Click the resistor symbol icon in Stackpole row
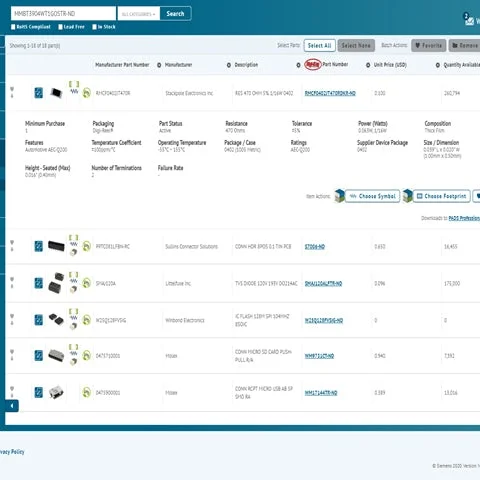The height and width of the screenshot is (480, 480). point(74,91)
